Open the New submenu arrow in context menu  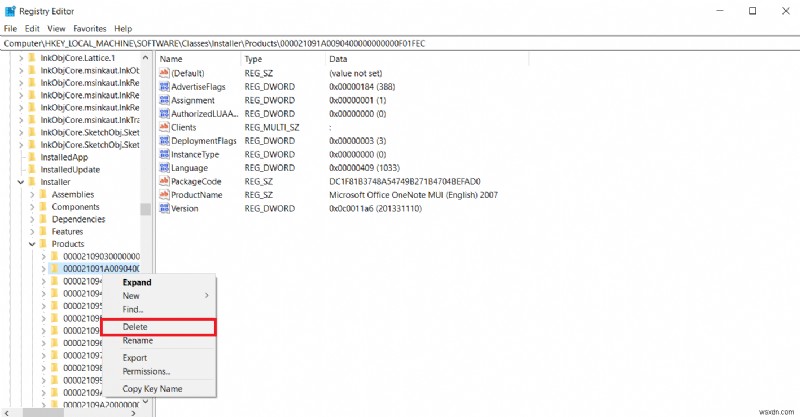tap(207, 296)
